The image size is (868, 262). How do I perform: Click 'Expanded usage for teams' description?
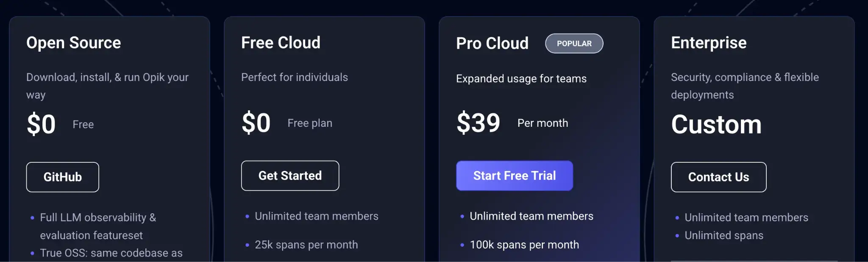point(521,78)
